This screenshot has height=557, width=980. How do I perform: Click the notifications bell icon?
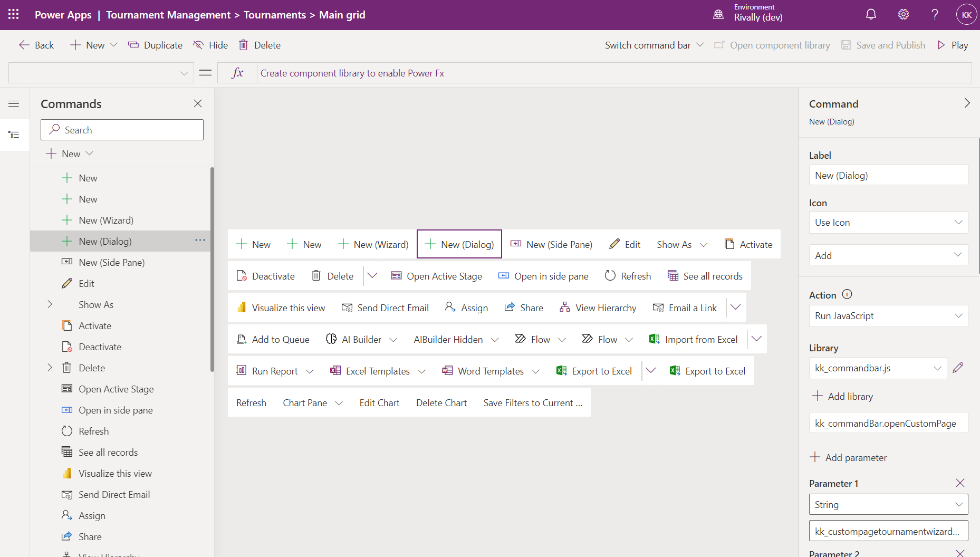pos(870,14)
